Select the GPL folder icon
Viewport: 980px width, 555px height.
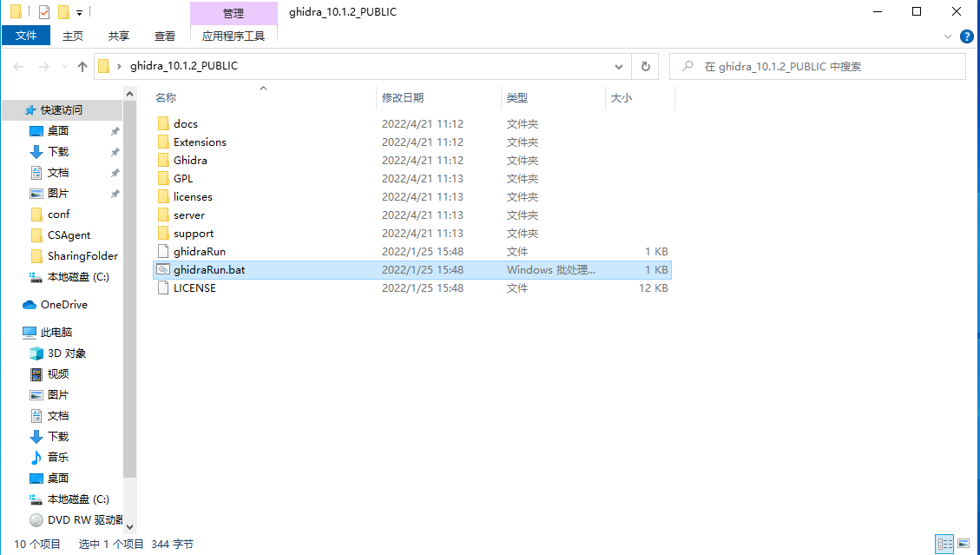pos(163,178)
